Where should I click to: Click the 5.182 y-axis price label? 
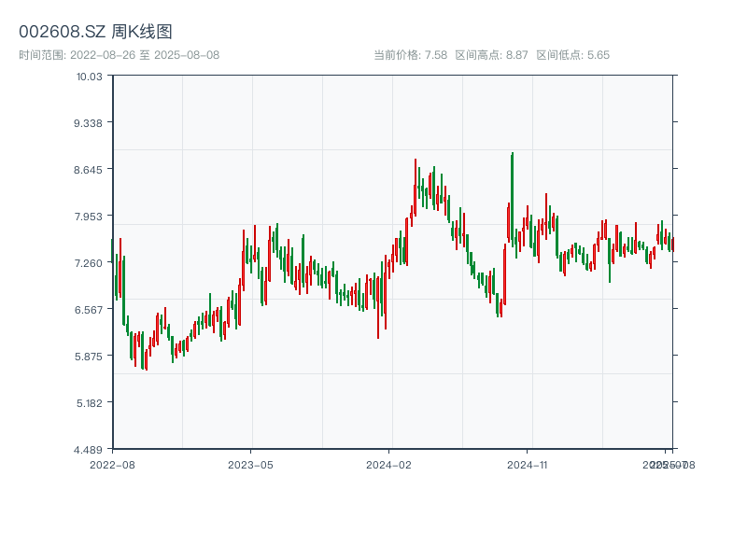[x=88, y=402]
